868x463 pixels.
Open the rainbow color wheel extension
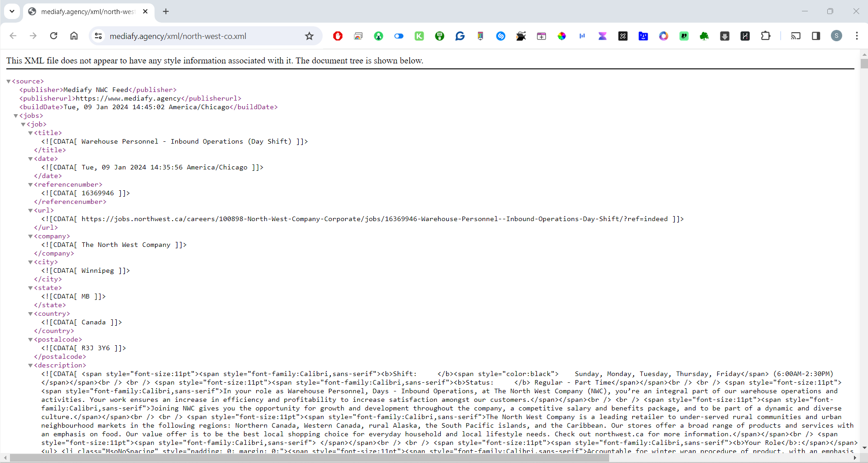pos(562,36)
